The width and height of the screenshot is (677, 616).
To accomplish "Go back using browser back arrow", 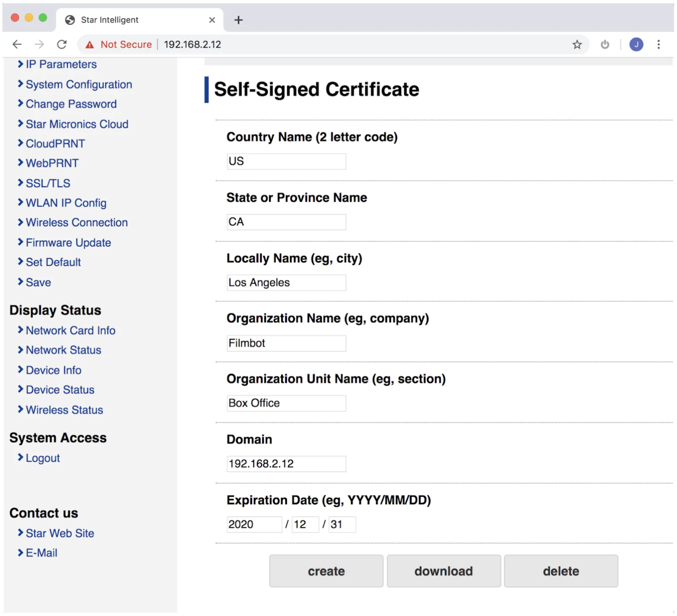I will pyautogui.click(x=17, y=44).
